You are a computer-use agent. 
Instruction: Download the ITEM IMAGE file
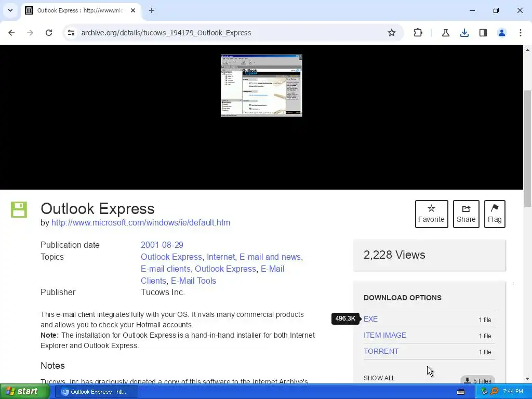click(x=385, y=335)
